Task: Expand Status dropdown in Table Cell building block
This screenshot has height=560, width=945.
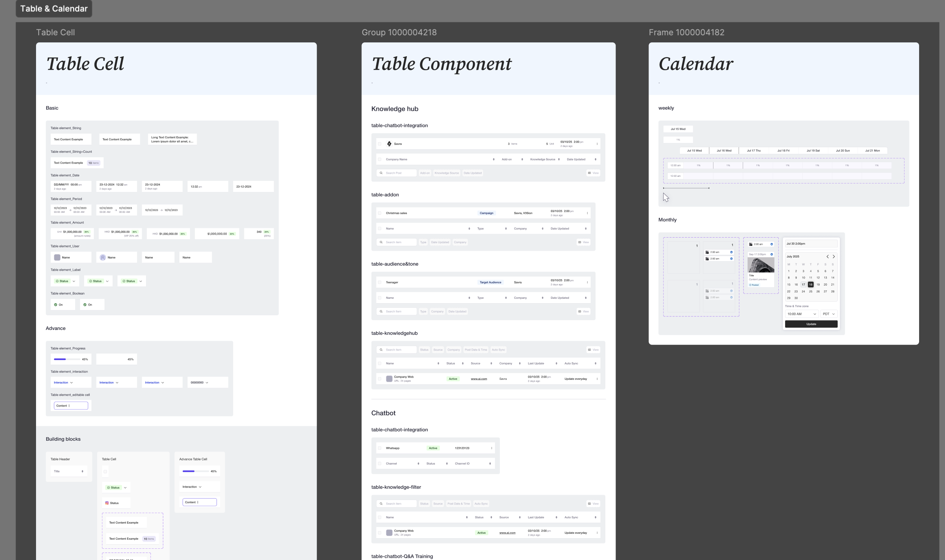Action: 125,488
